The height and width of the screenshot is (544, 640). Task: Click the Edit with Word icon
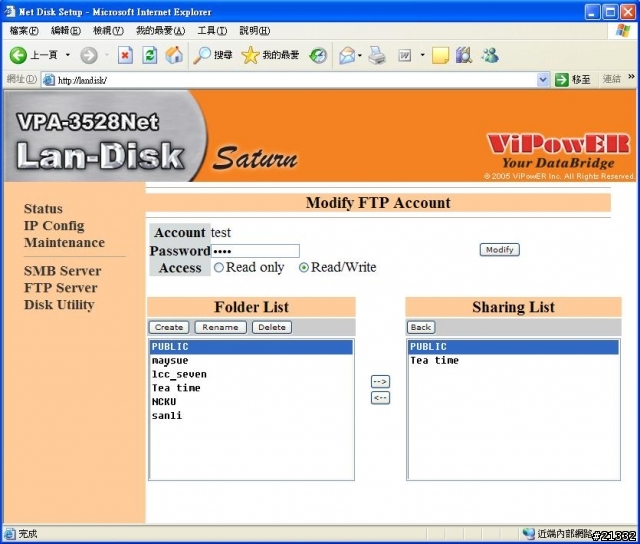pos(404,55)
